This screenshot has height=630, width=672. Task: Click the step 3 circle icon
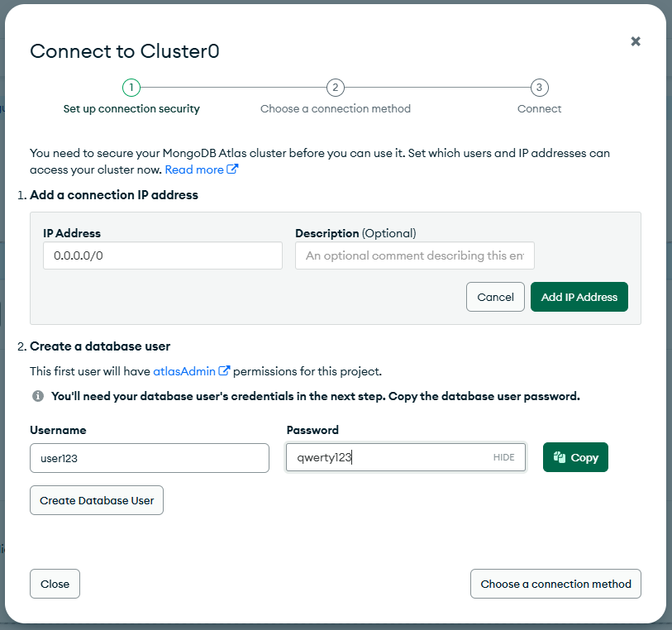(539, 88)
